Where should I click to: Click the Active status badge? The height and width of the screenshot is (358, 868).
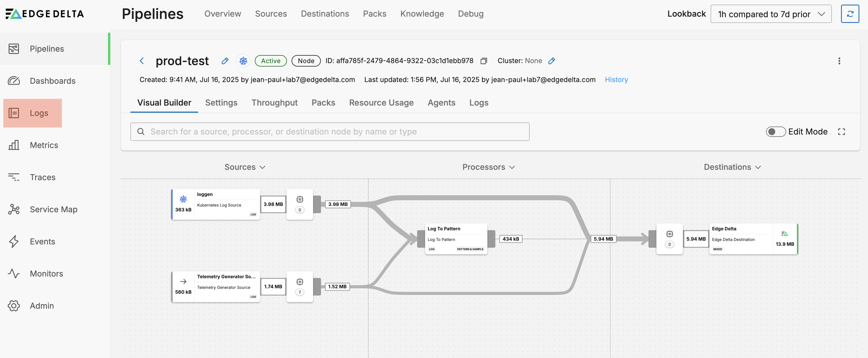click(271, 61)
